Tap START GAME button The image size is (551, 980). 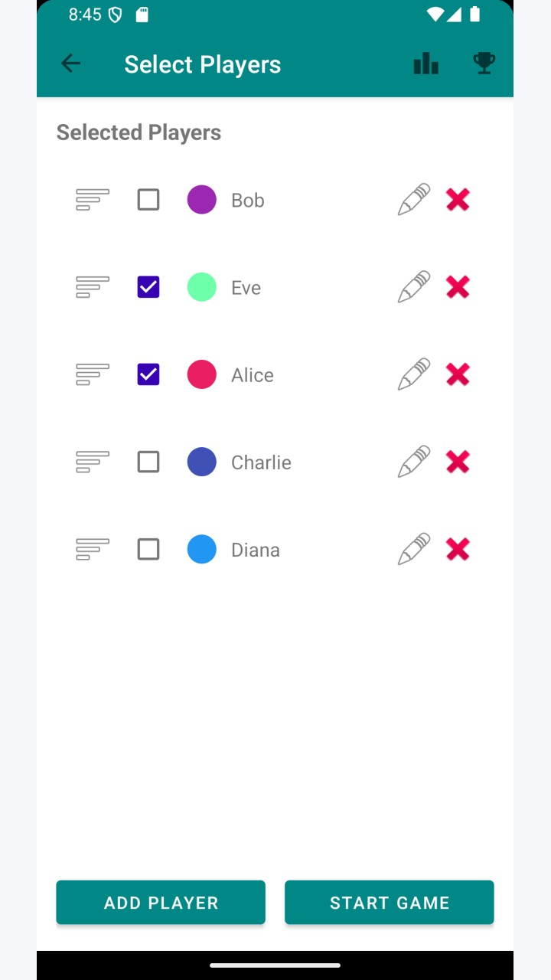390,903
